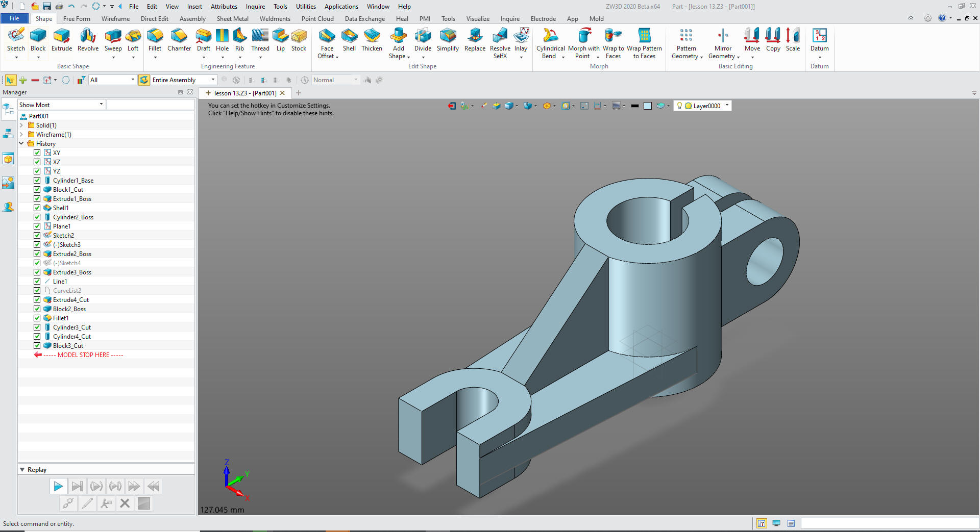Select the Replace tool
The width and height of the screenshot is (980, 532).
[x=475, y=40]
